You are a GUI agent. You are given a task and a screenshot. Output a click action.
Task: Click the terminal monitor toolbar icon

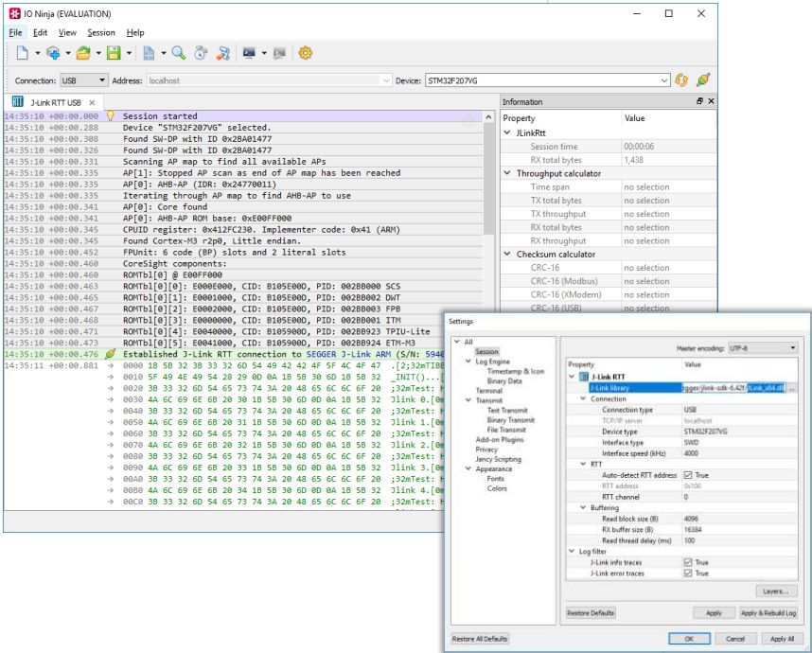click(249, 53)
